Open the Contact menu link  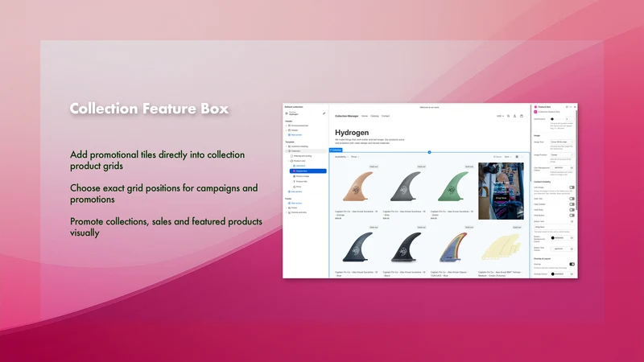click(386, 116)
